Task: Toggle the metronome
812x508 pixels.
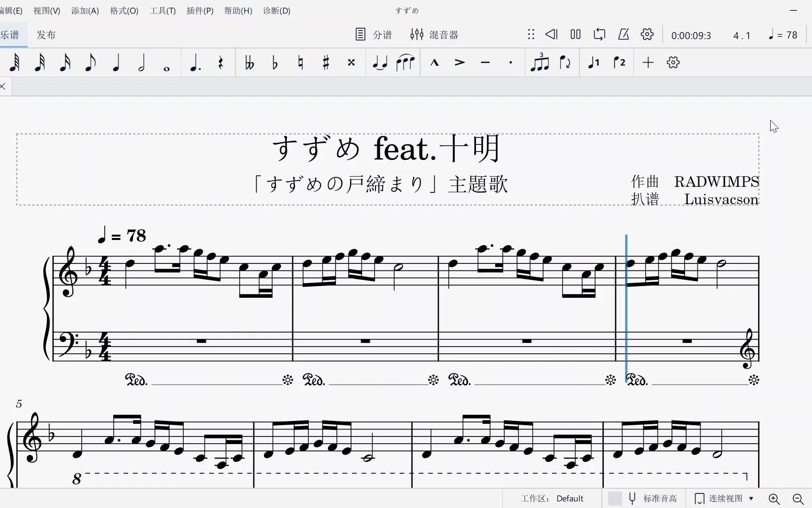Action: tap(623, 34)
